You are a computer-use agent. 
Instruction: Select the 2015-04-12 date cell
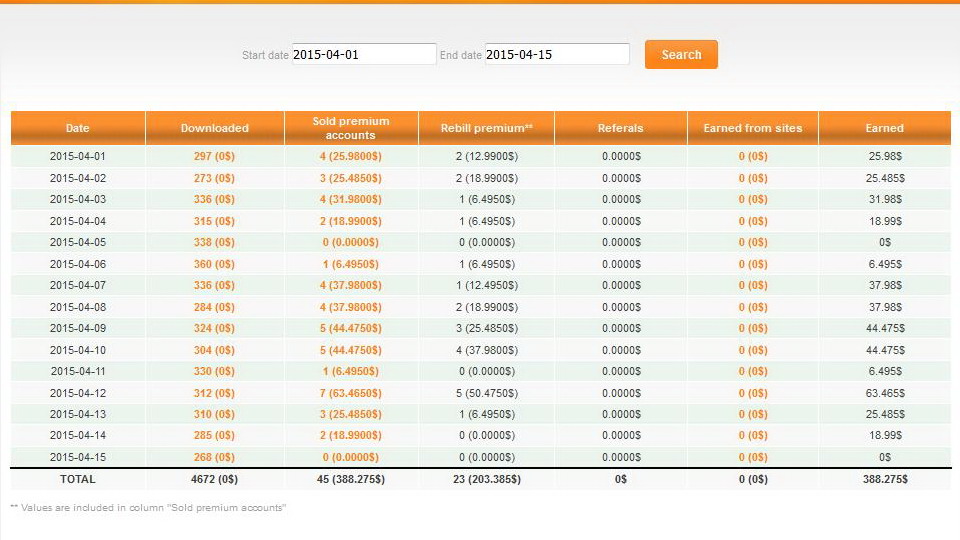tap(77, 393)
